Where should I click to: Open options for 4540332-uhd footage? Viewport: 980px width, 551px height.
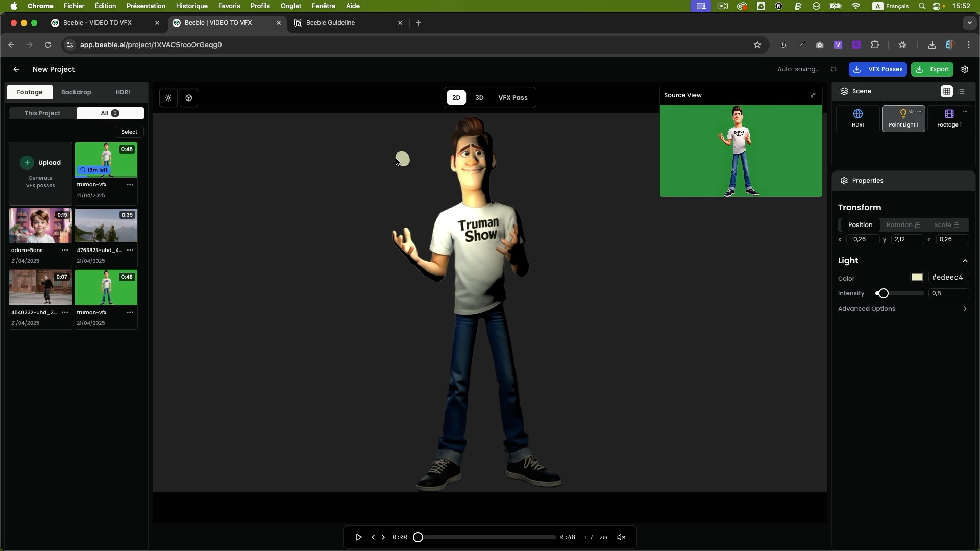(x=65, y=312)
